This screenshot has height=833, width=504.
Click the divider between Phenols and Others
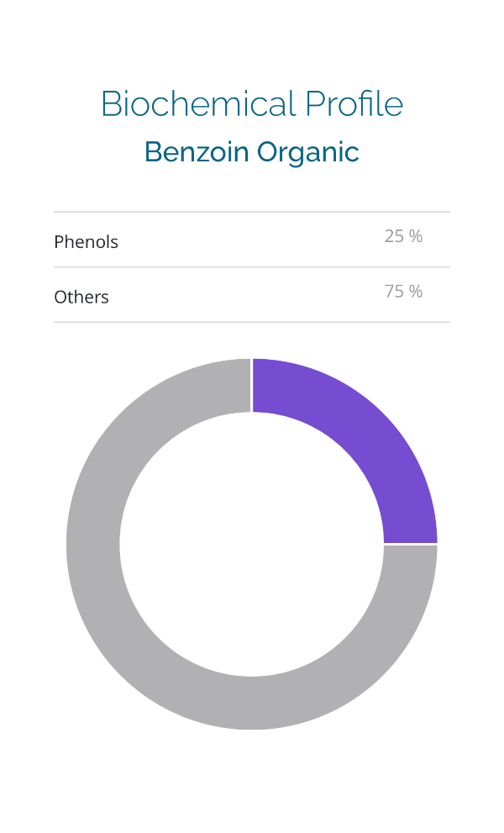click(x=252, y=267)
